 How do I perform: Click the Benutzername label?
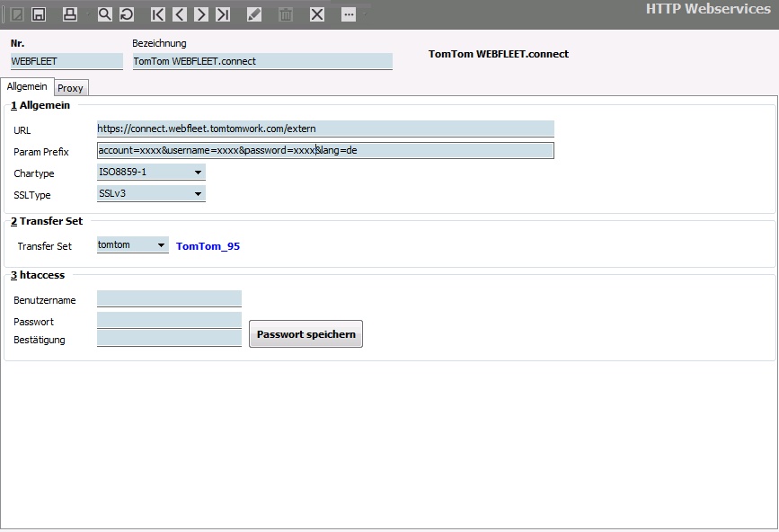[45, 300]
